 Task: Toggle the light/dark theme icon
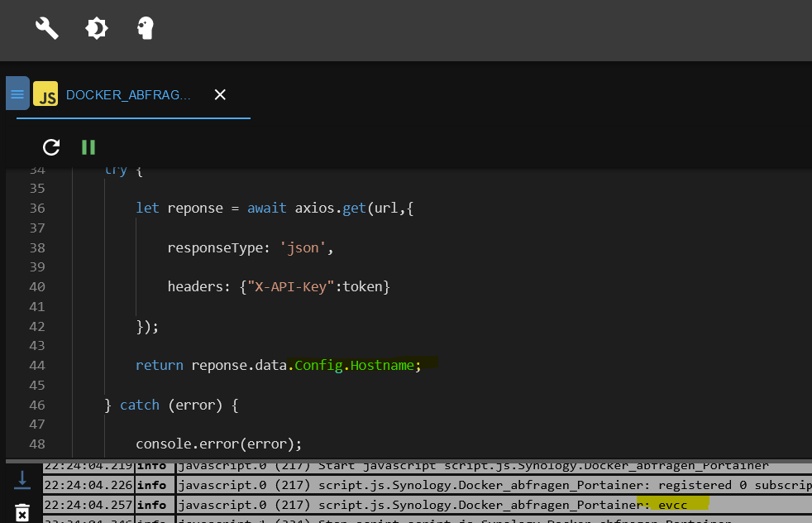[97, 29]
